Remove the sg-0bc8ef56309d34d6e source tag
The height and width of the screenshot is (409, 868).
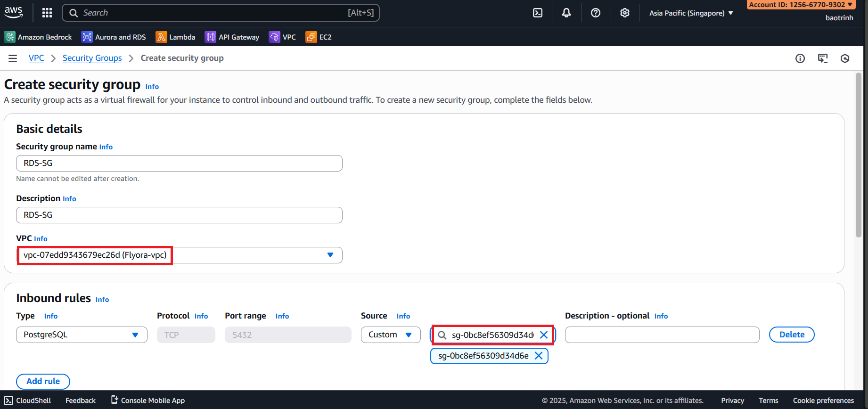coord(539,356)
